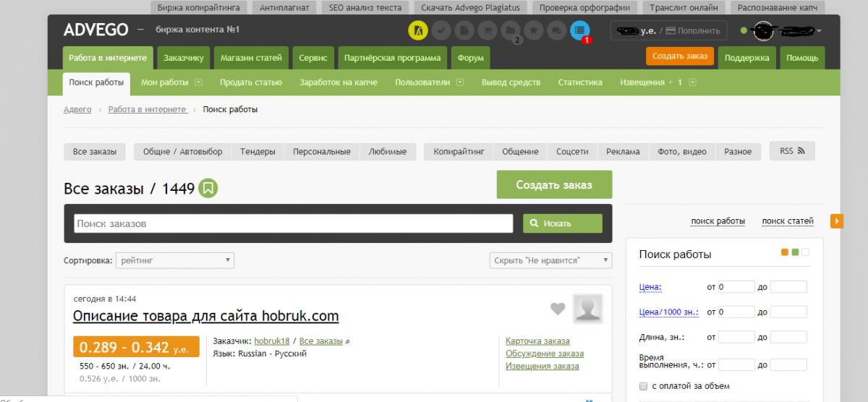Click the orange Создать заказ header button
The image size is (868, 402).
679,56
